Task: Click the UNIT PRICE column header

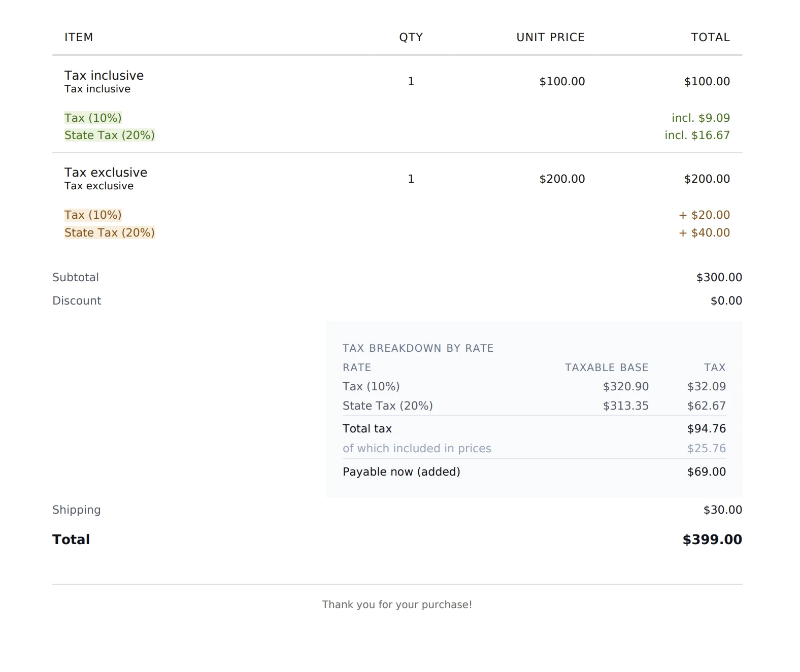Action: click(550, 37)
